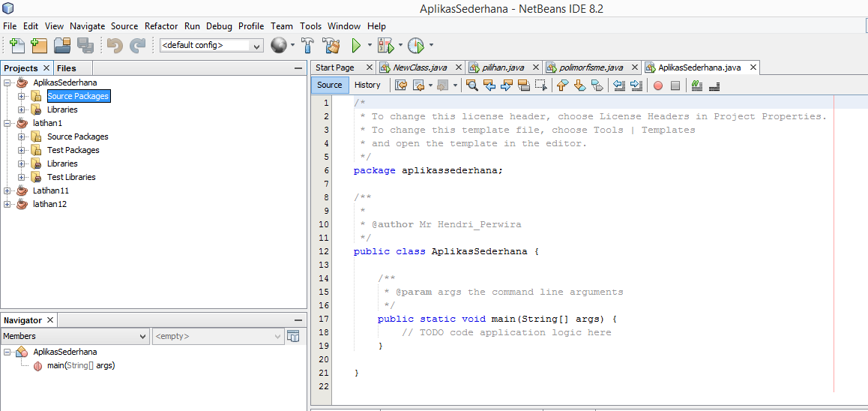The width and height of the screenshot is (868, 411).
Task: Toggle Highlight Search icon
Action: point(524,85)
